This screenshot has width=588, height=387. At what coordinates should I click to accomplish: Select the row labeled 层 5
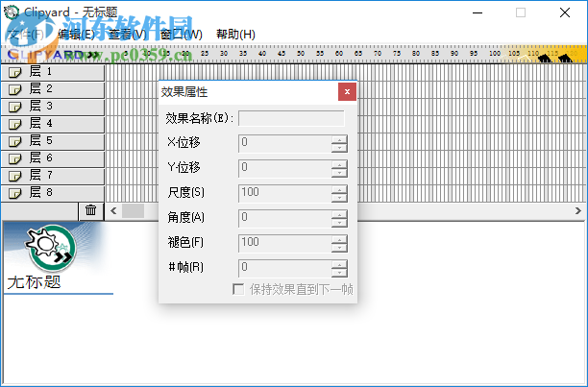[53, 141]
